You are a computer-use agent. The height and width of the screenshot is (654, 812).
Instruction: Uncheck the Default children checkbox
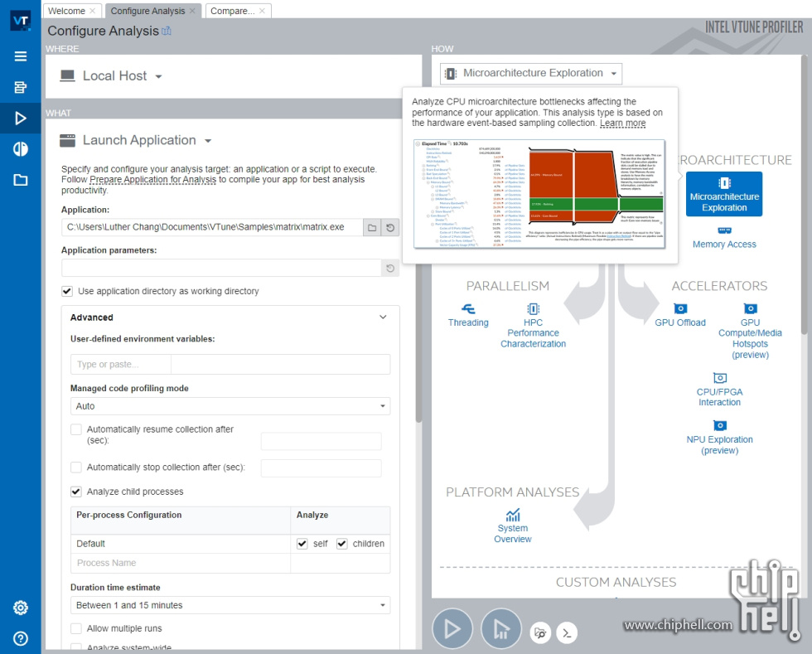pyautogui.click(x=341, y=544)
